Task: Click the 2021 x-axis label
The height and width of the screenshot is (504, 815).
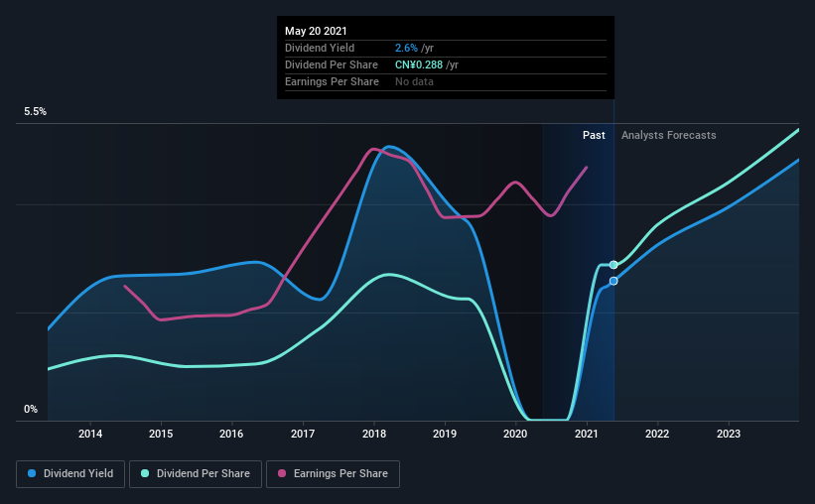Action: [587, 434]
